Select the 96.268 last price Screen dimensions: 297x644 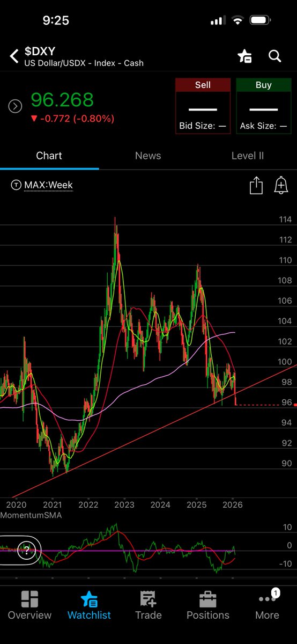coord(62,100)
